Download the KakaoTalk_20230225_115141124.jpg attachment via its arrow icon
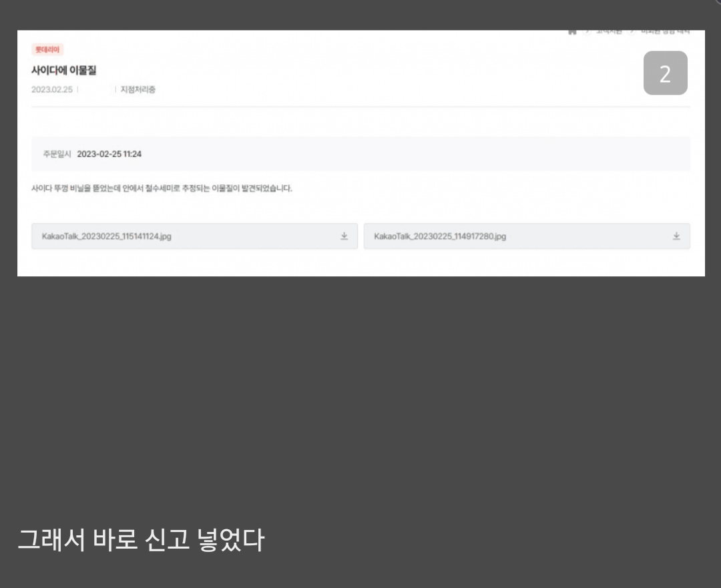The height and width of the screenshot is (588, 721). click(344, 236)
